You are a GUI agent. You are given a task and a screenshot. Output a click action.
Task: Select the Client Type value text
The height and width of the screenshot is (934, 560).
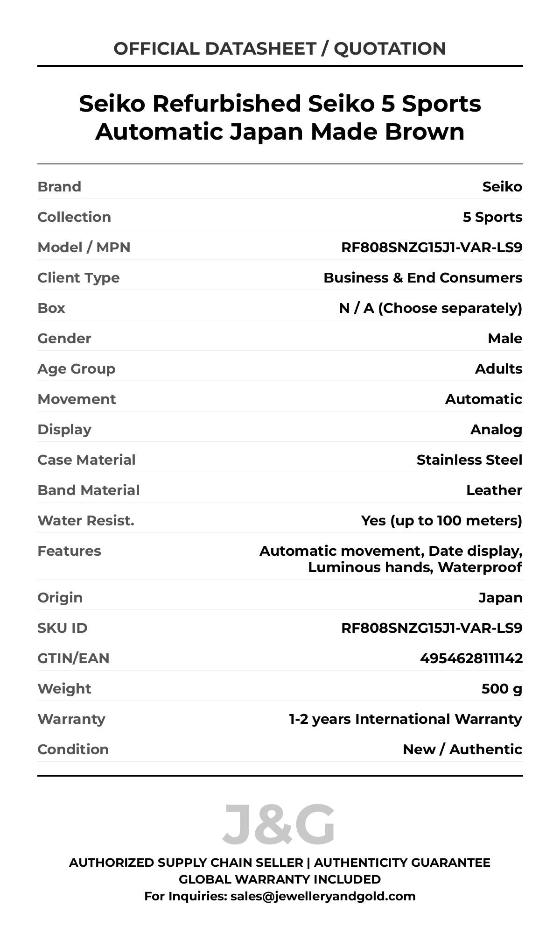click(x=422, y=277)
